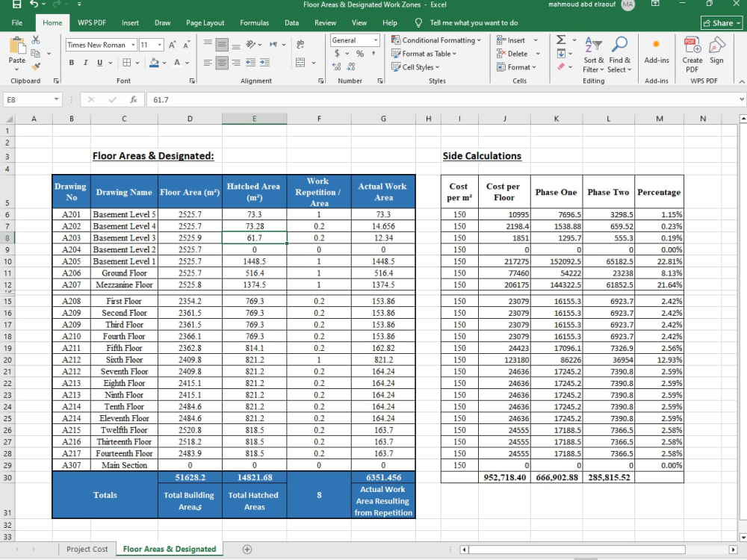Open Sort & Filter tool
The height and width of the screenshot is (560, 747).
593,55
